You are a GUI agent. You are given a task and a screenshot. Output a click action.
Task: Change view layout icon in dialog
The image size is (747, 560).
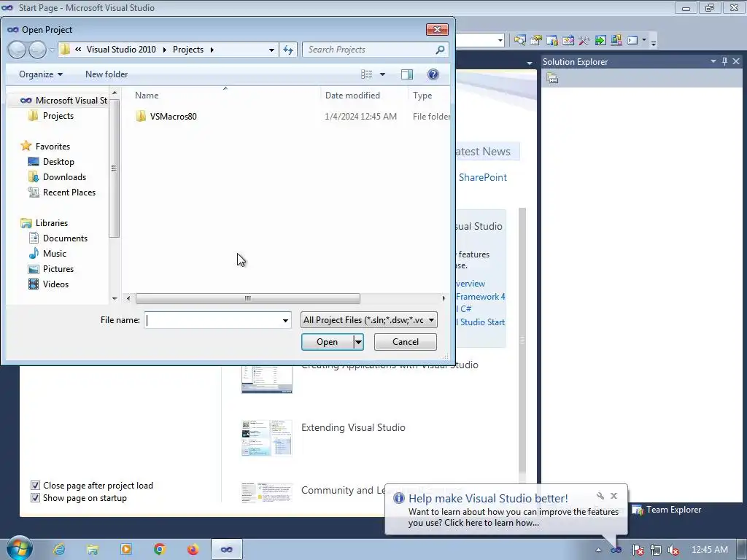click(367, 74)
